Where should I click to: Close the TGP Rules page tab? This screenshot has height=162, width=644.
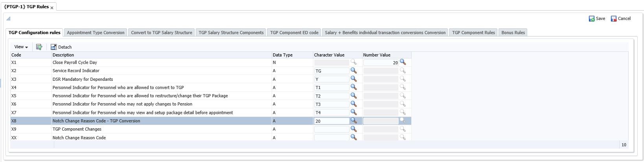[x=52, y=8]
